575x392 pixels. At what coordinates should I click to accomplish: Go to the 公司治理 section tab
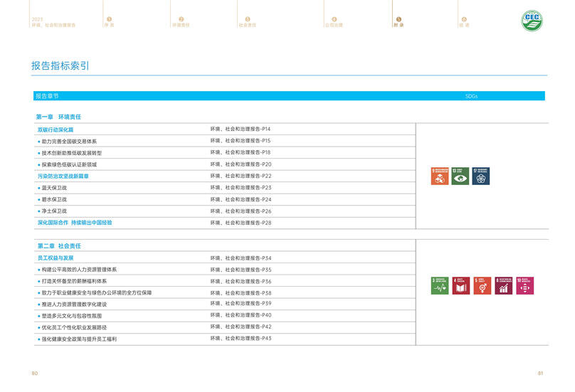(x=334, y=25)
